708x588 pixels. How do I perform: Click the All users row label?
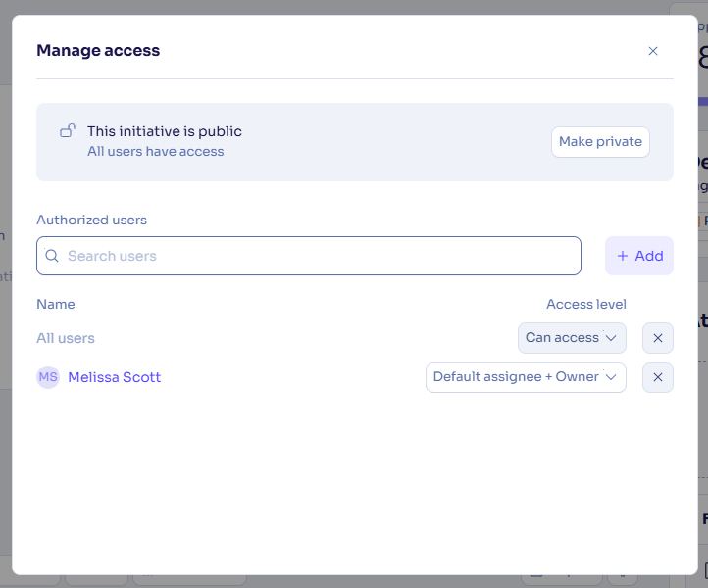tap(66, 338)
